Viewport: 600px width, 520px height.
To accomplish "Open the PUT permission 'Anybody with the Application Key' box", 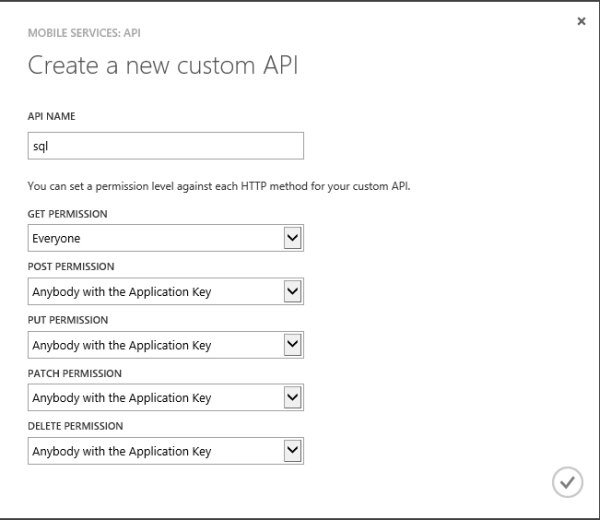I will tap(155, 344).
